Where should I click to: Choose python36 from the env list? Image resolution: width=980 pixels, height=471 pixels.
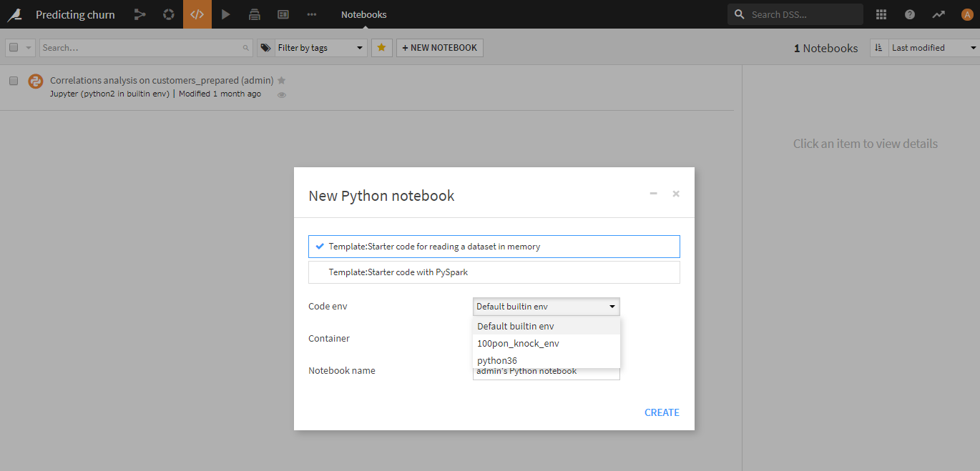point(497,360)
